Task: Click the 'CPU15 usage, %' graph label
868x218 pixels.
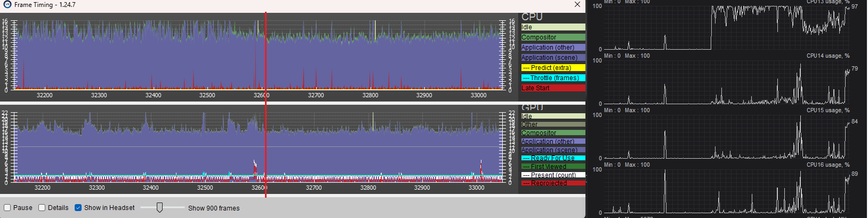Action: click(828, 110)
